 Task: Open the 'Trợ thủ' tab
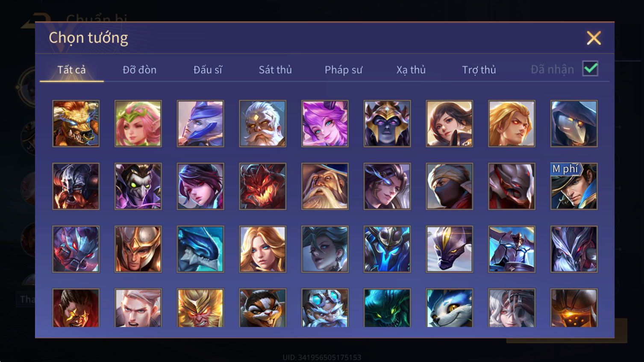[479, 70]
